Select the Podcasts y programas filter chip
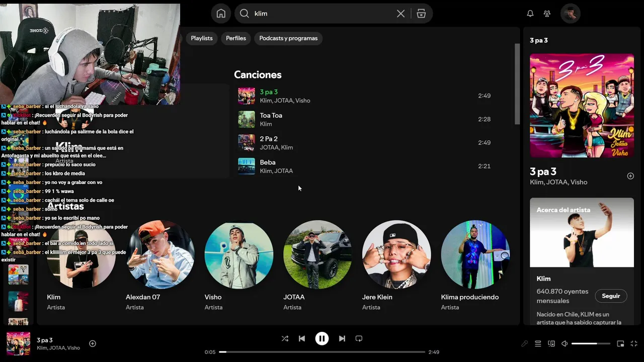The height and width of the screenshot is (362, 644). [288, 38]
